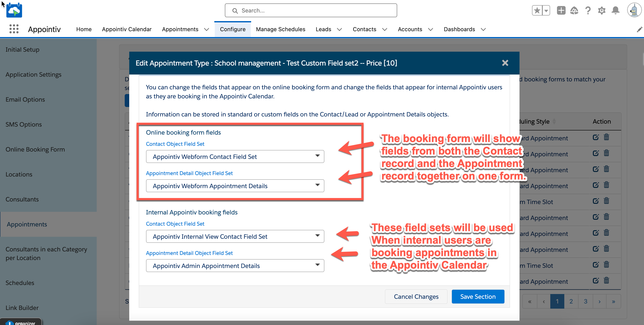Open the Accounts tab

point(410,29)
